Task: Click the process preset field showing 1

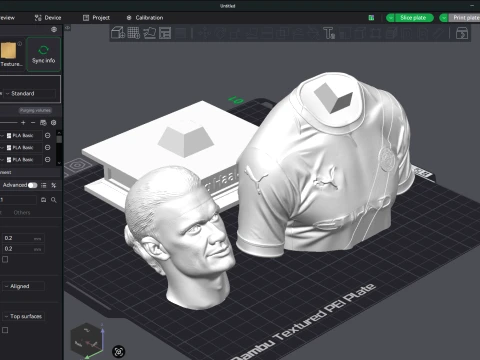Action: click(x=18, y=200)
